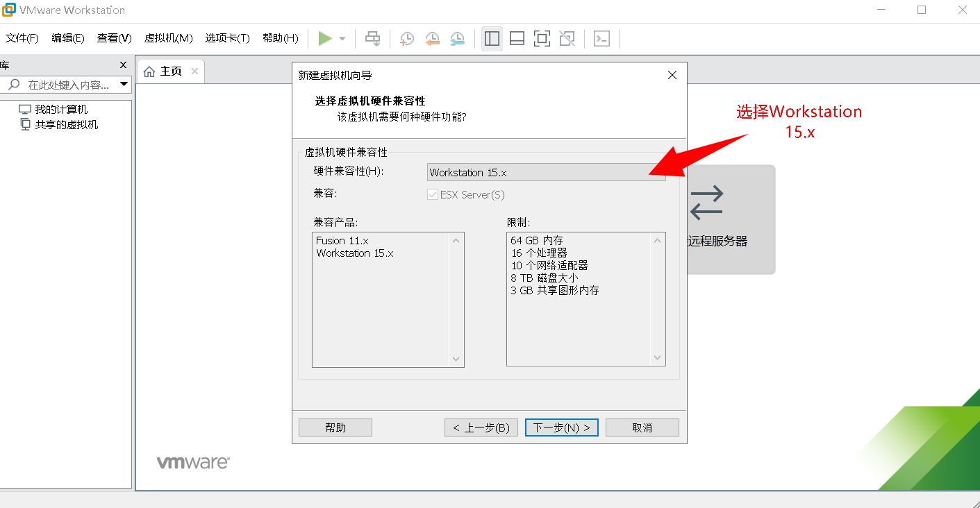
Task: Open the 帮助(H) menu
Action: (280, 38)
